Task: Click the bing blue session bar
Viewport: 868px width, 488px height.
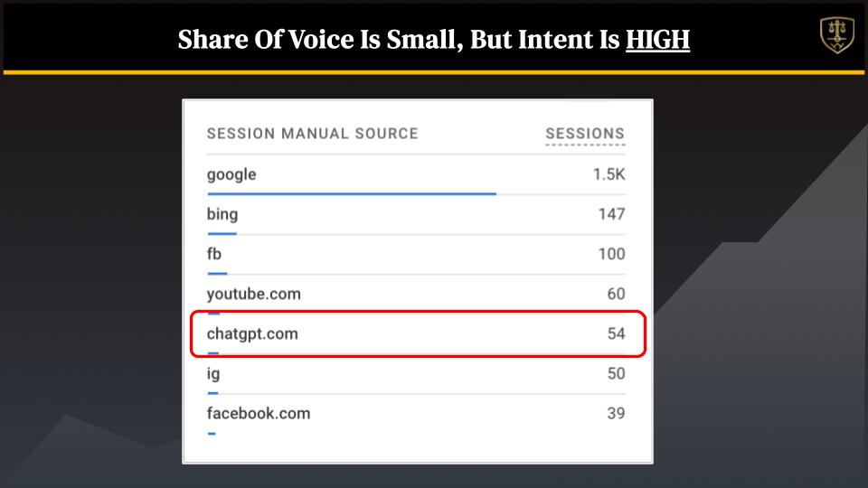Action: point(222,233)
